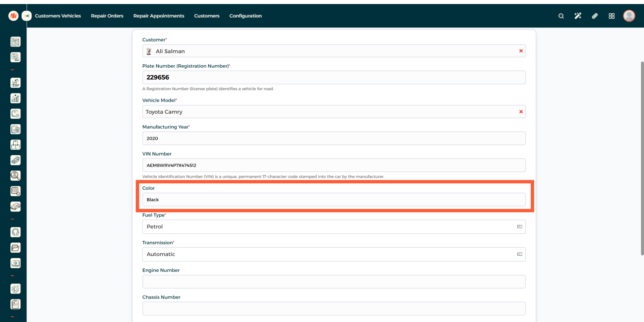Click the chain link icon in header
644x322 pixels.
595,16
